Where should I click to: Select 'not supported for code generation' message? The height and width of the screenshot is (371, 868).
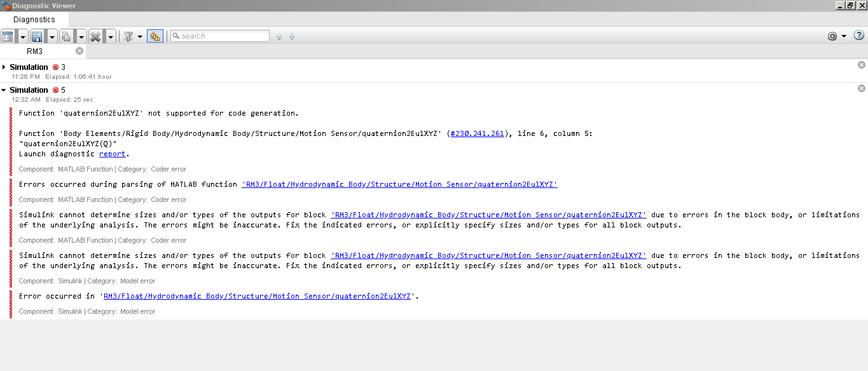tap(159, 113)
